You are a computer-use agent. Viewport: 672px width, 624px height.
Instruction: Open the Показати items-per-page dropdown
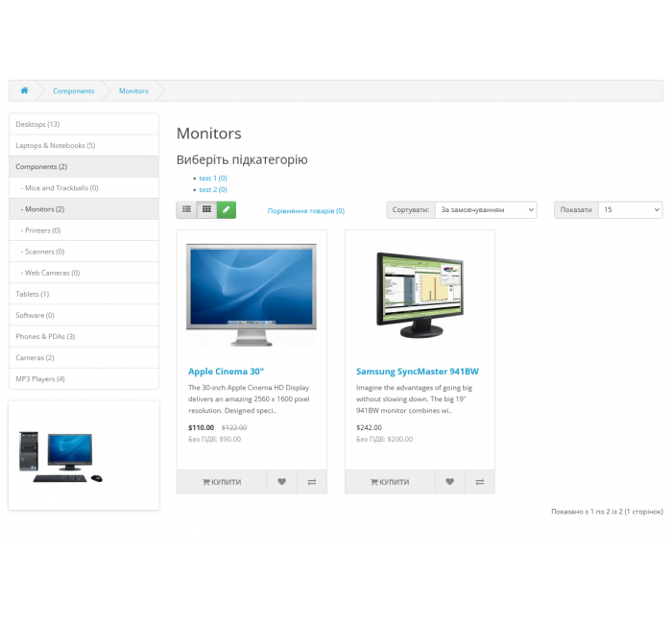point(630,210)
